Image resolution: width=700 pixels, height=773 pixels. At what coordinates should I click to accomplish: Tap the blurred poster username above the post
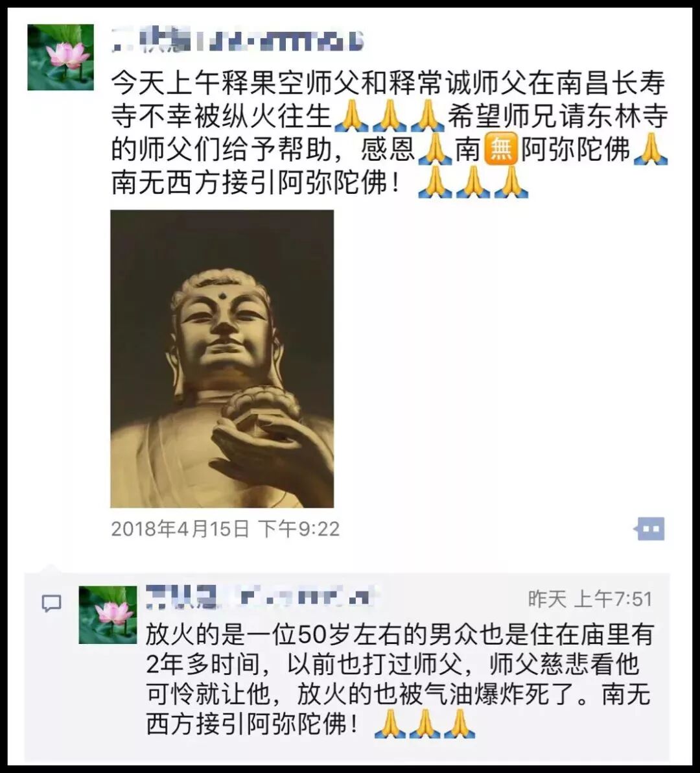[x=238, y=40]
